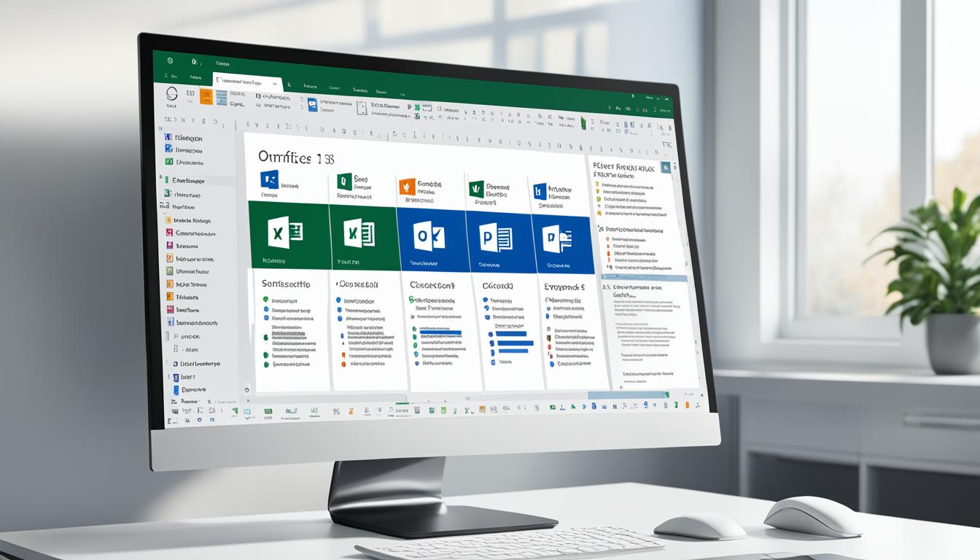Open the blue PowerPoint tile with P logo

(500, 241)
